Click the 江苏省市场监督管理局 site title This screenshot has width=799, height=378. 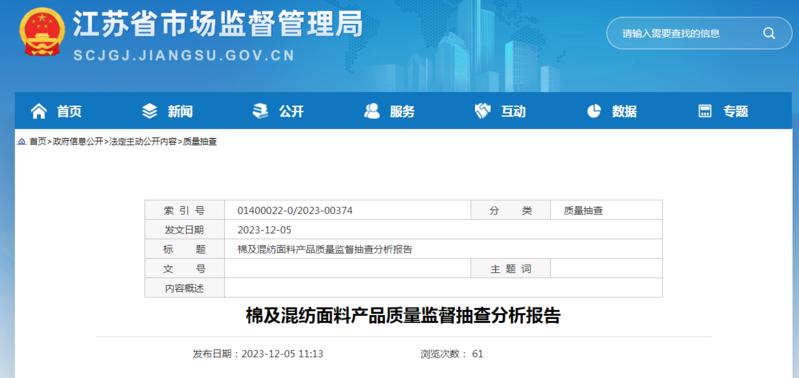click(218, 24)
